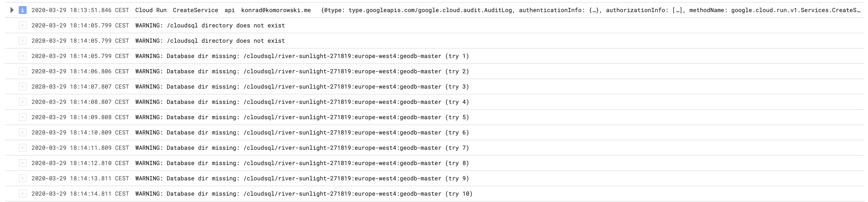Image resolution: width=868 pixels, height=202 pixels.
Task: Select the 'Database dir missing' message (try 1)
Action: 302,56
